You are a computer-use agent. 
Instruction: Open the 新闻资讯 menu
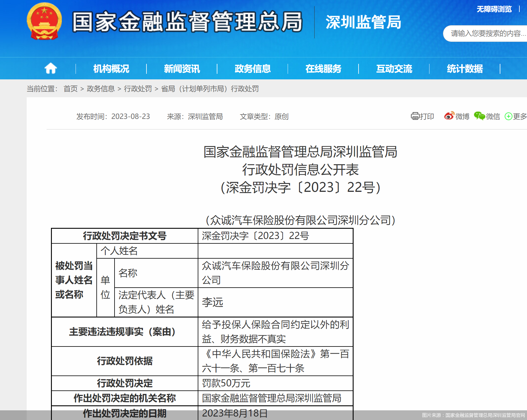[x=182, y=69]
